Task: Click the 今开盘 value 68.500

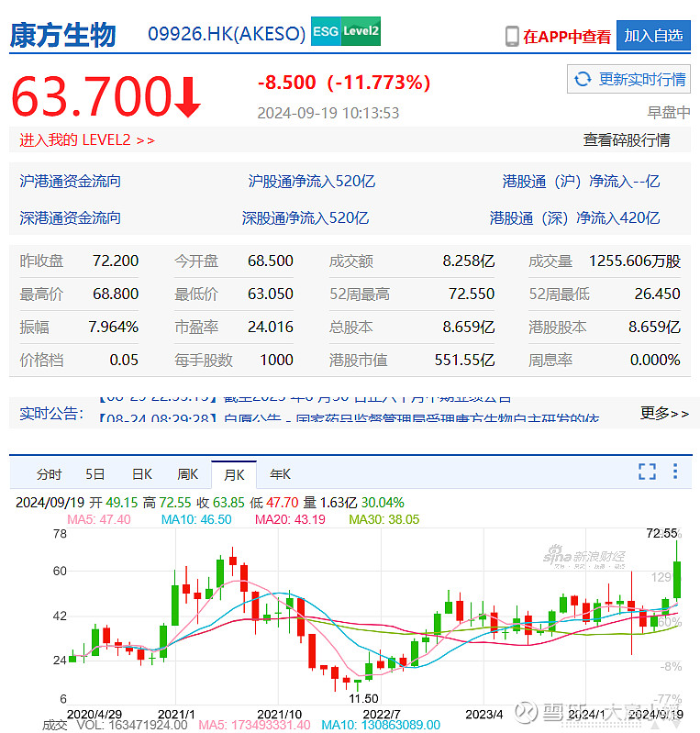Action: [x=271, y=261]
